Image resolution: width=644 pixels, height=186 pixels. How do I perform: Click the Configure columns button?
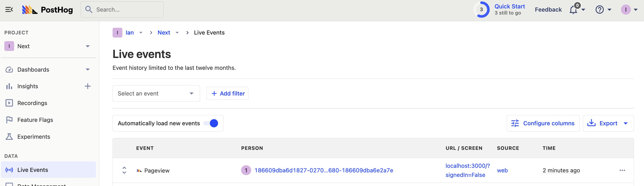click(543, 123)
